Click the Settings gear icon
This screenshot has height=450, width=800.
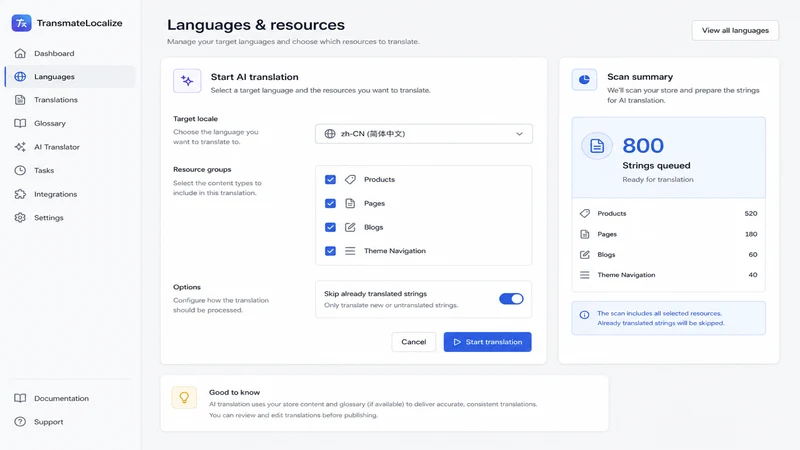pyautogui.click(x=20, y=217)
